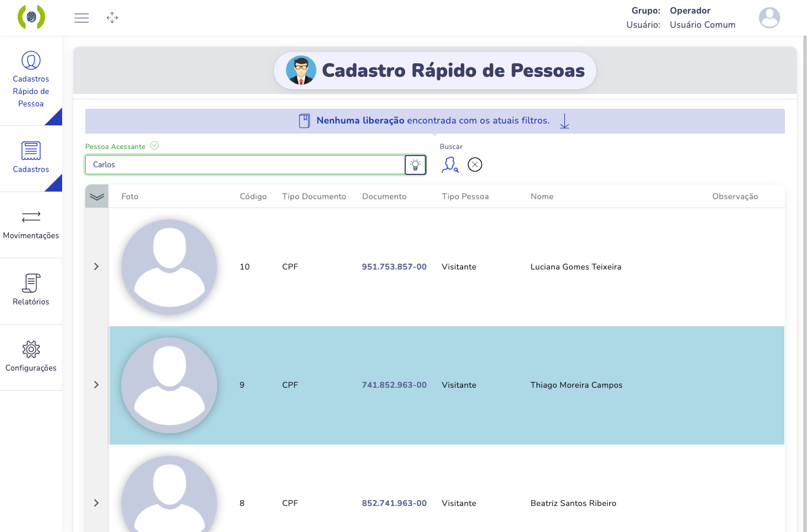
Task: Click the person search Buscar icon
Action: coord(450,165)
